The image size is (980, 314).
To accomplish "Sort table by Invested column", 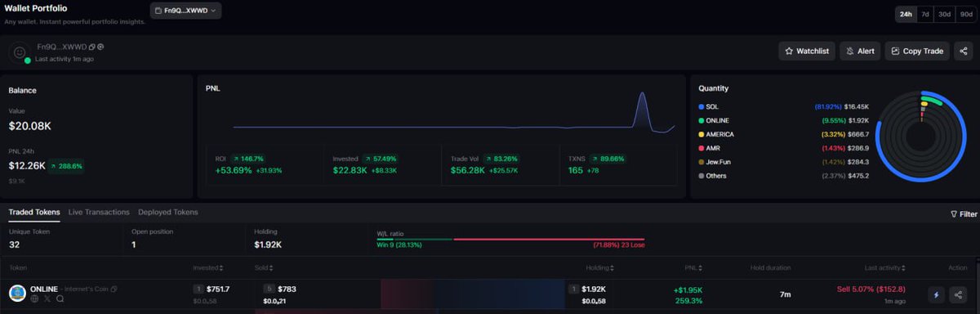I will tap(207, 267).
